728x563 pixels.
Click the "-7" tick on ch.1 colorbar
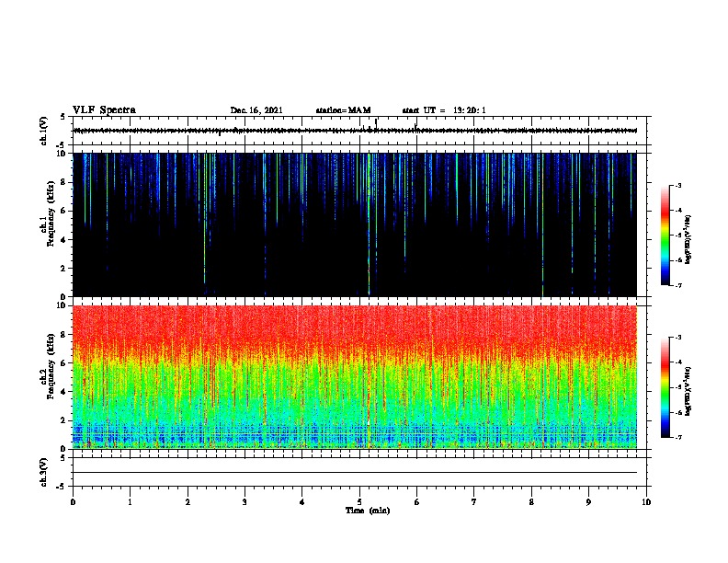coord(678,285)
